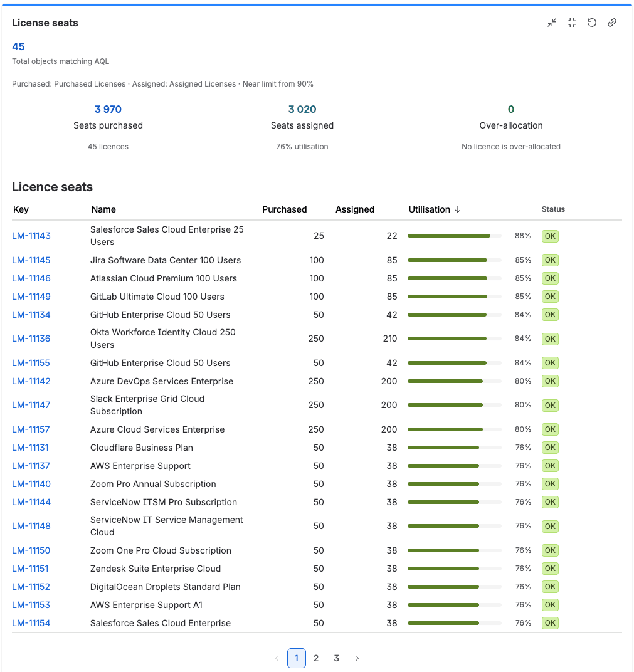Click the 3 020 Seats assigned value

[x=302, y=109]
